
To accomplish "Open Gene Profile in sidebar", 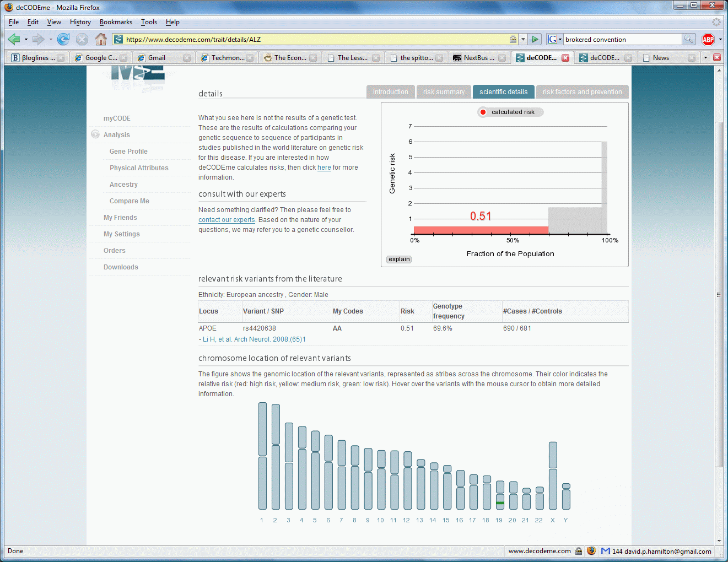I will (128, 152).
